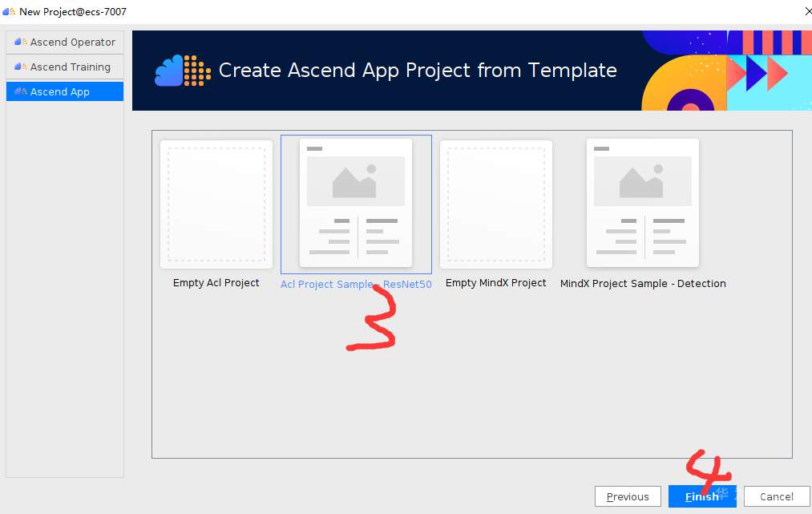Click the Ascend cloud logo in banner

pos(182,71)
